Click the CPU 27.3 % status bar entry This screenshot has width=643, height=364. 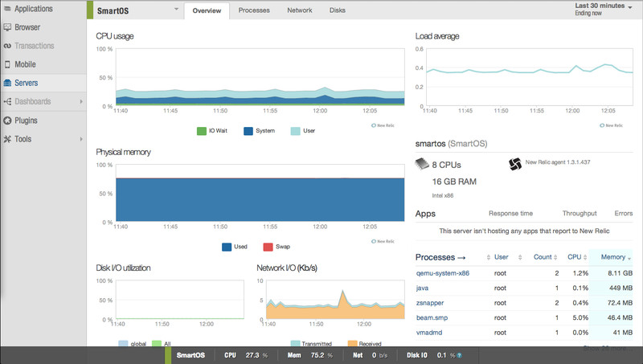[x=246, y=355]
